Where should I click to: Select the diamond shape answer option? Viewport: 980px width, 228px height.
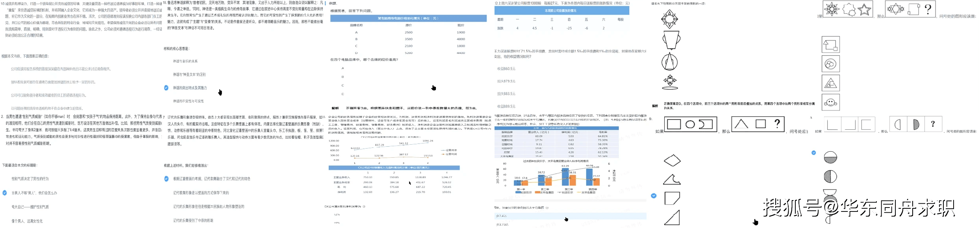pyautogui.click(x=672, y=160)
